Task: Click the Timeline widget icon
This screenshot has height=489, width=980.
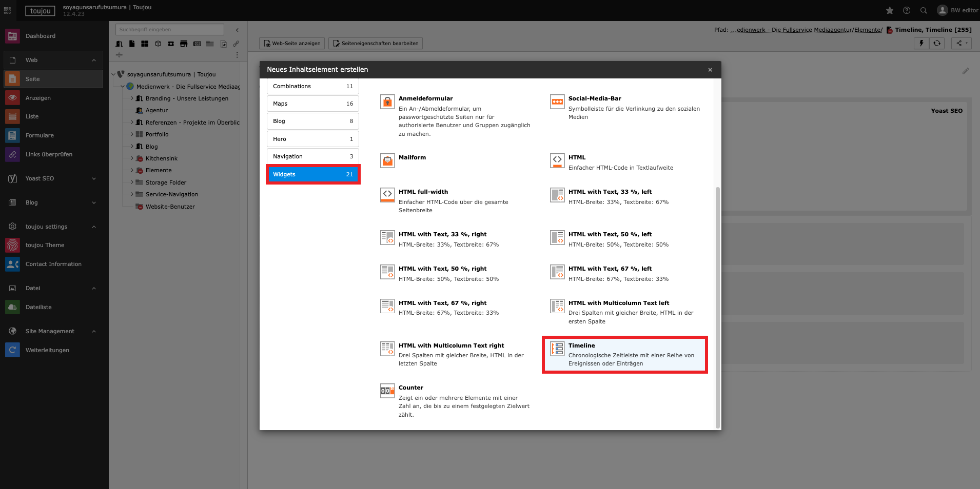Action: pos(557,350)
